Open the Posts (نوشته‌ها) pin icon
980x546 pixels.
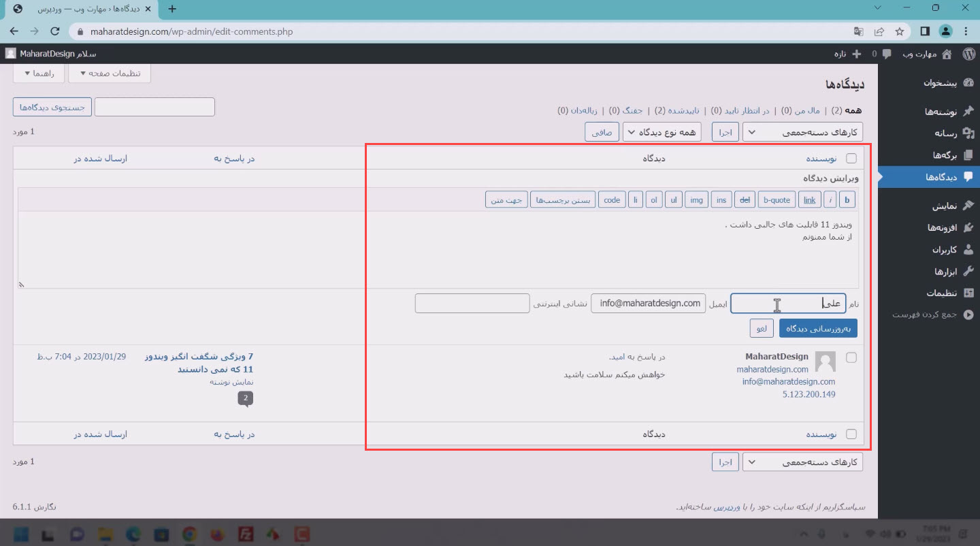(968, 111)
